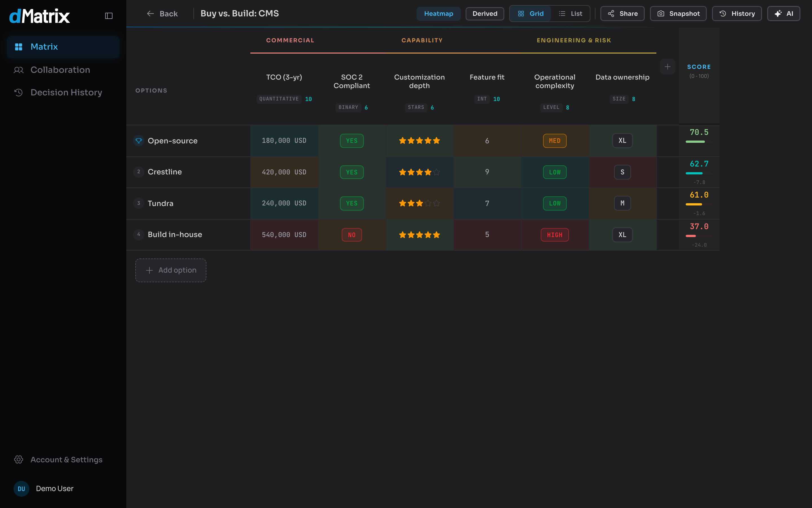The height and width of the screenshot is (508, 812).
Task: Click Build in-house XL ownership badge
Action: 623,235
